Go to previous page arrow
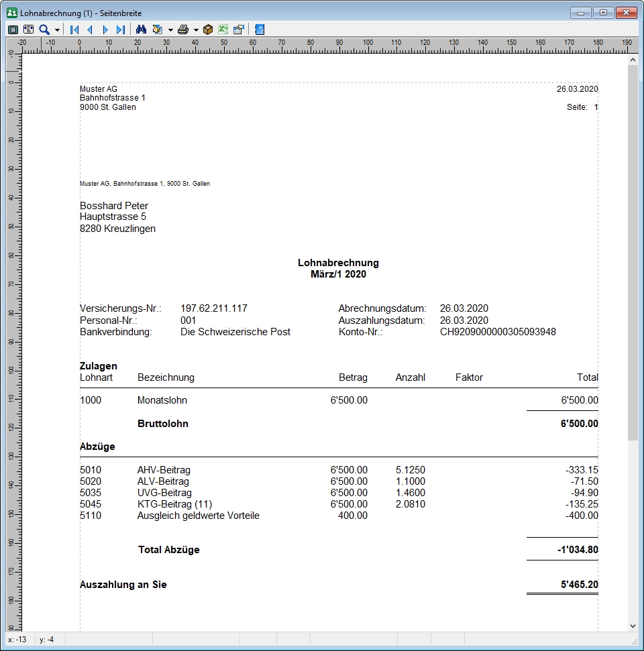Screen dimensions: 644x651 coord(90,29)
